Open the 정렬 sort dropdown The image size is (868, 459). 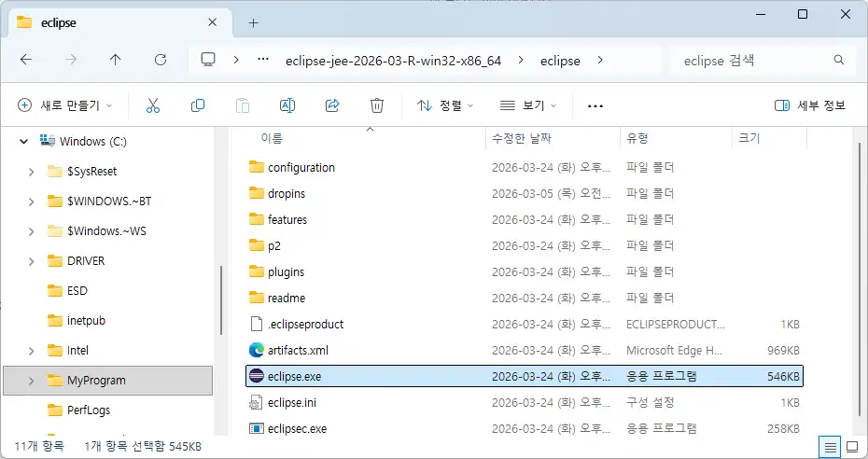(445, 105)
